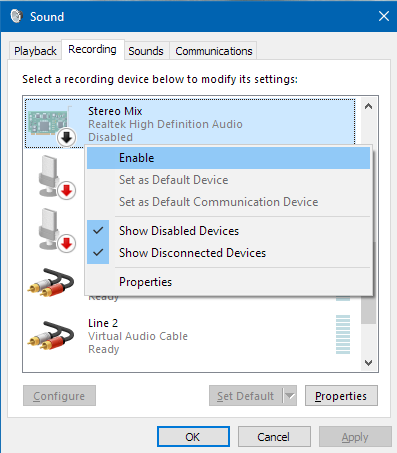Click the first disabled microphone icon
The width and height of the screenshot is (397, 453).
point(50,176)
